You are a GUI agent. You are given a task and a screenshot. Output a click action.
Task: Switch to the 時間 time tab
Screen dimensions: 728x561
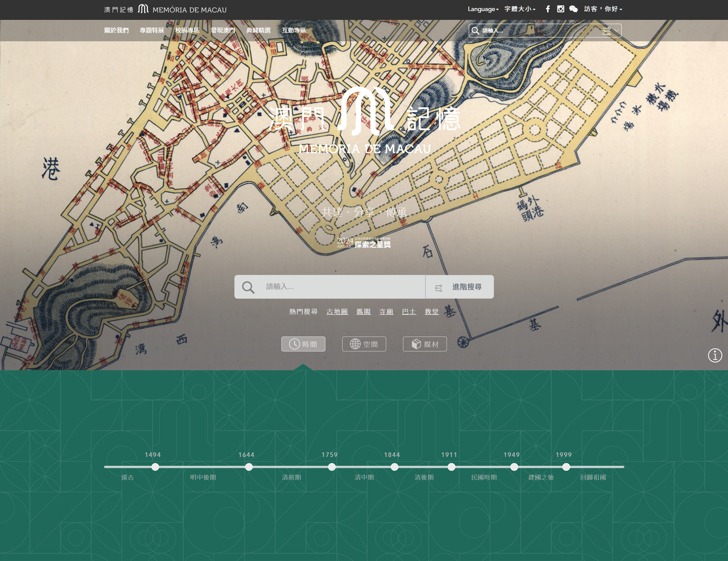click(303, 344)
